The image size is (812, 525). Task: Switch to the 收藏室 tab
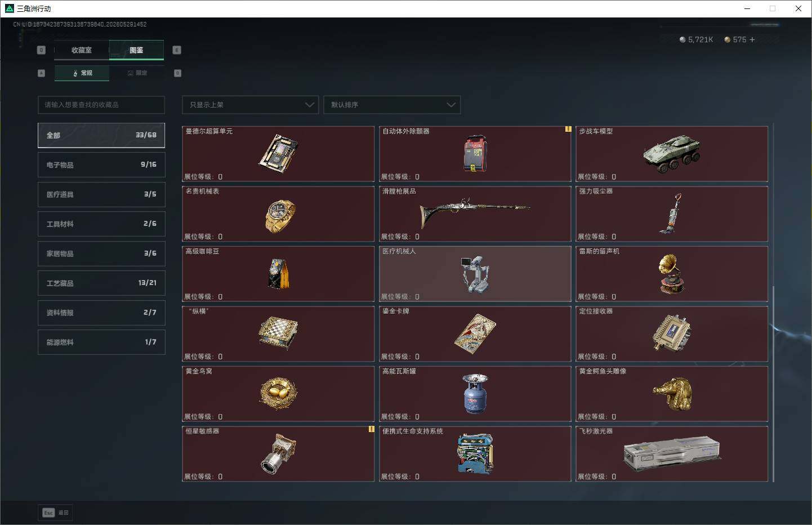82,50
